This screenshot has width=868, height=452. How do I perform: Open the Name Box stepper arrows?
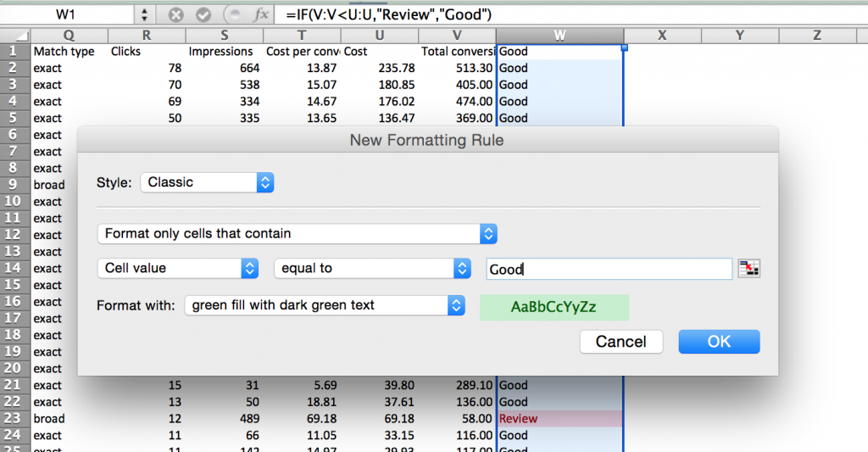pos(144,15)
